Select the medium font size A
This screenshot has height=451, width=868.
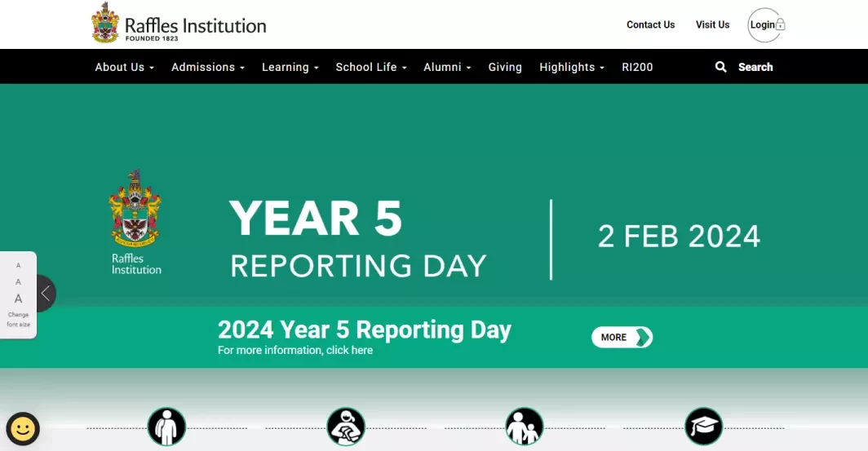(x=18, y=281)
